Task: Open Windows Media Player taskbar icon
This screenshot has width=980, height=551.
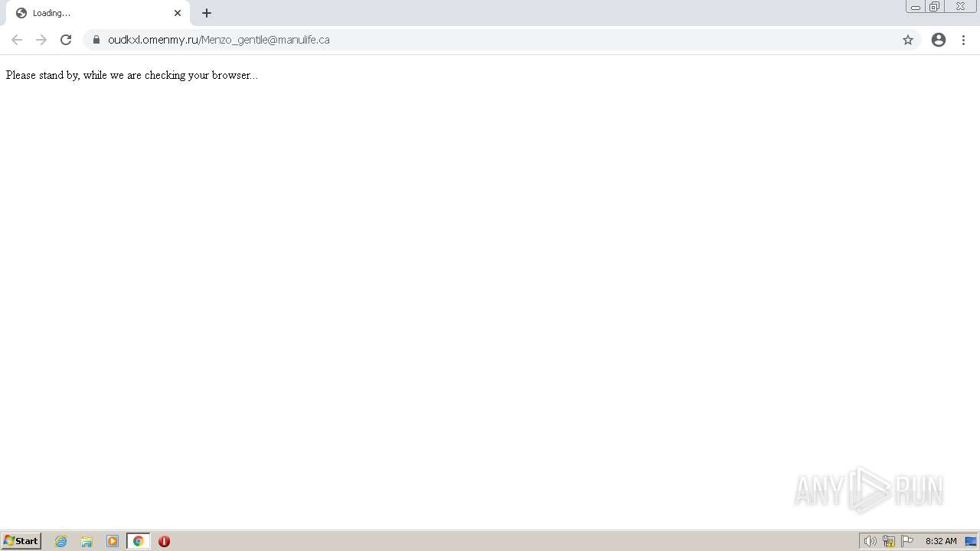Action: (x=113, y=541)
